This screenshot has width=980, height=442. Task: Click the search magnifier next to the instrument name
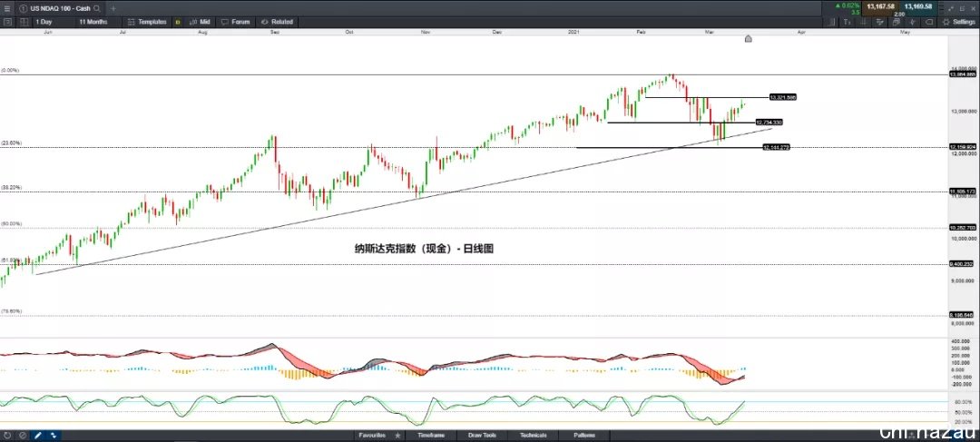[x=97, y=8]
